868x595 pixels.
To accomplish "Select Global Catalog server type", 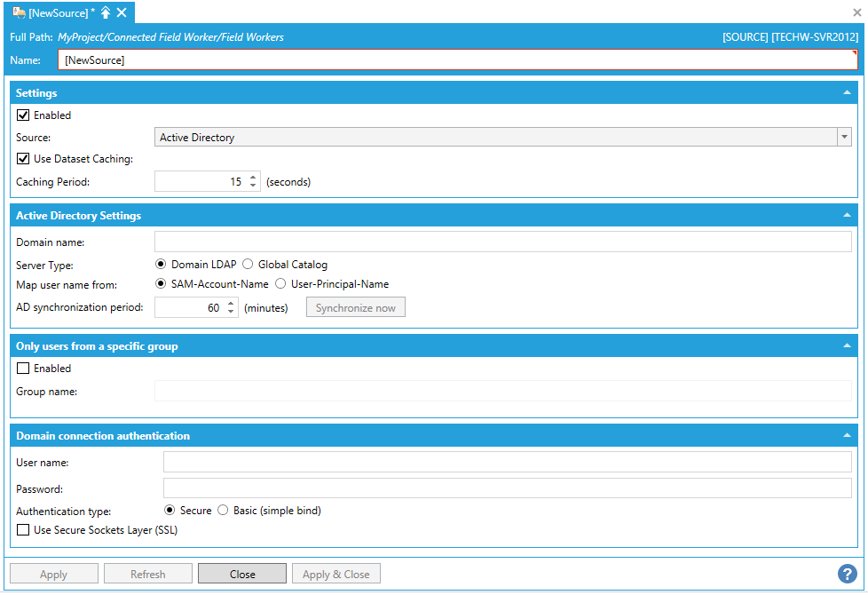I will [x=249, y=265].
